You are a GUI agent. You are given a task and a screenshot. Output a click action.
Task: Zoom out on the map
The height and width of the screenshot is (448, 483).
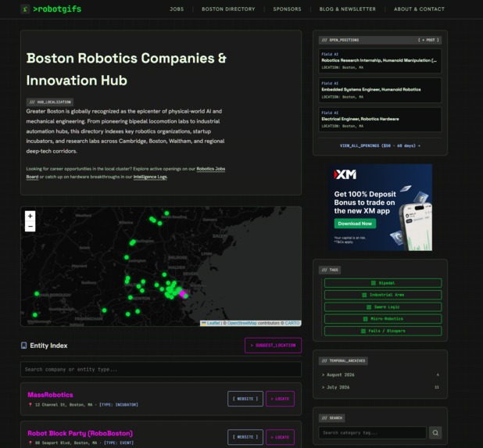pos(30,227)
